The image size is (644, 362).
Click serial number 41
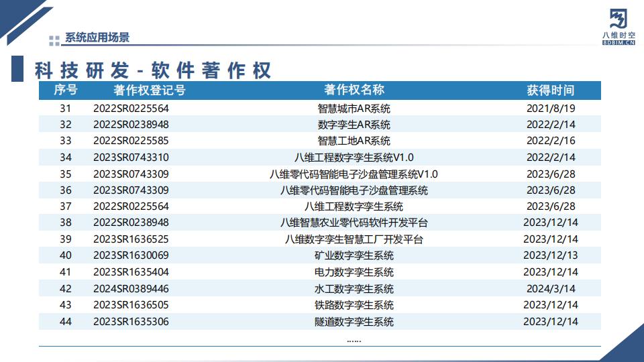click(x=66, y=271)
